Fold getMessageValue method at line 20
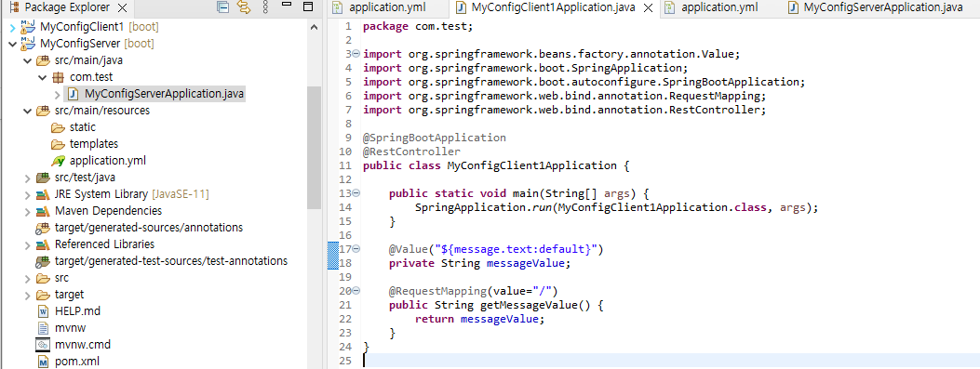The width and height of the screenshot is (980, 369). 356,291
